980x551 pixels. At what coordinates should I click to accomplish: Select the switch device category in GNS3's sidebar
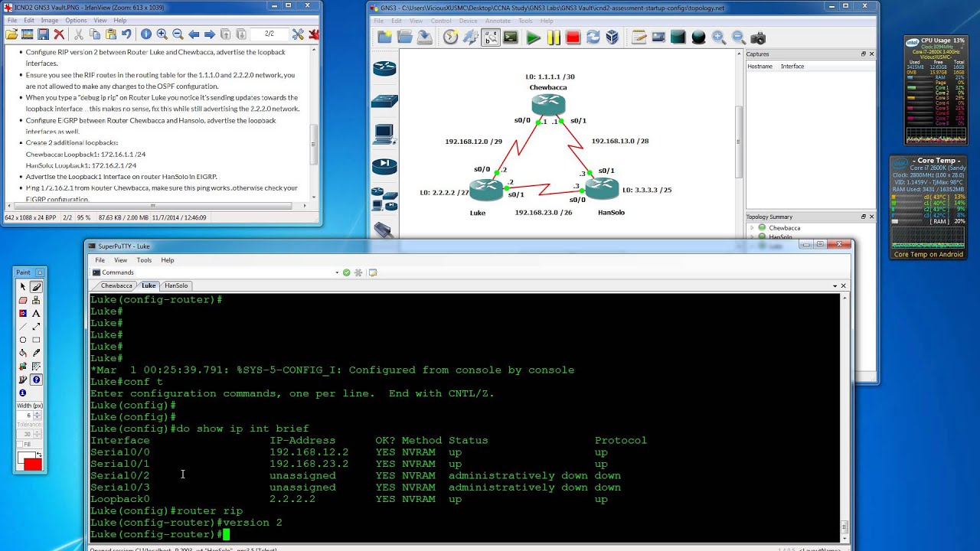384,100
